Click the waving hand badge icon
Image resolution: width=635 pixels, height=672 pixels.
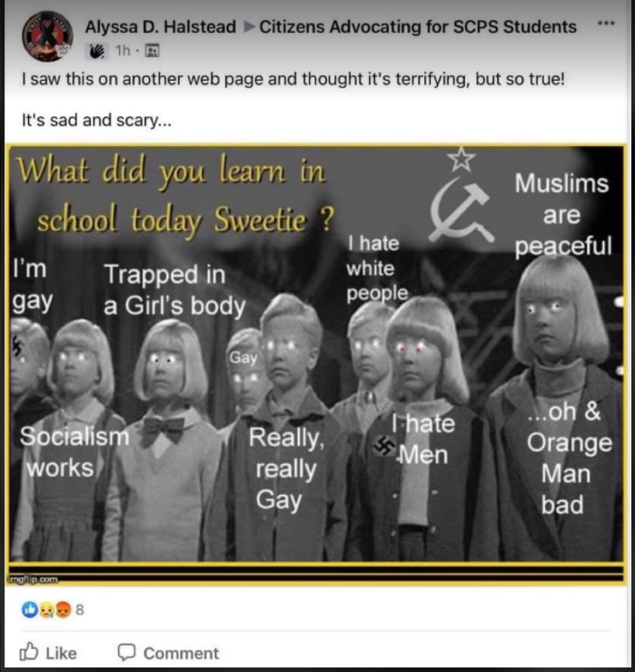click(97, 51)
